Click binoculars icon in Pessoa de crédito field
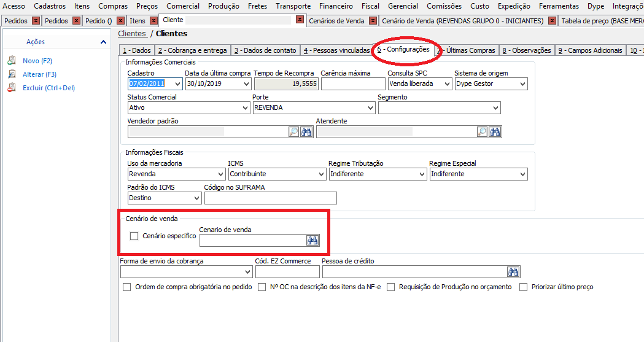 tap(513, 272)
